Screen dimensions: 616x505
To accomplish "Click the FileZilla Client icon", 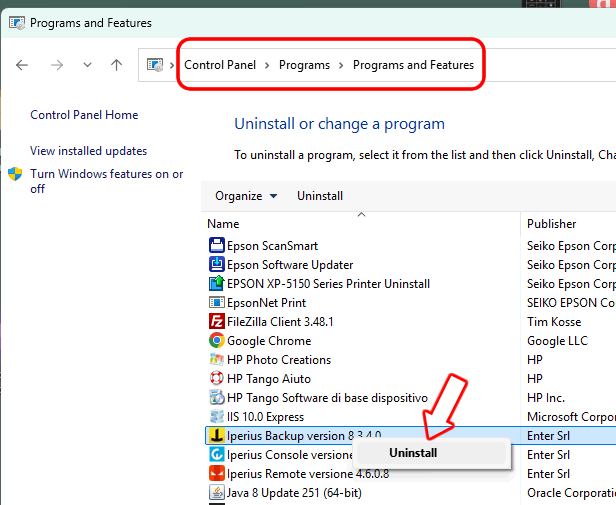I will pos(216,321).
